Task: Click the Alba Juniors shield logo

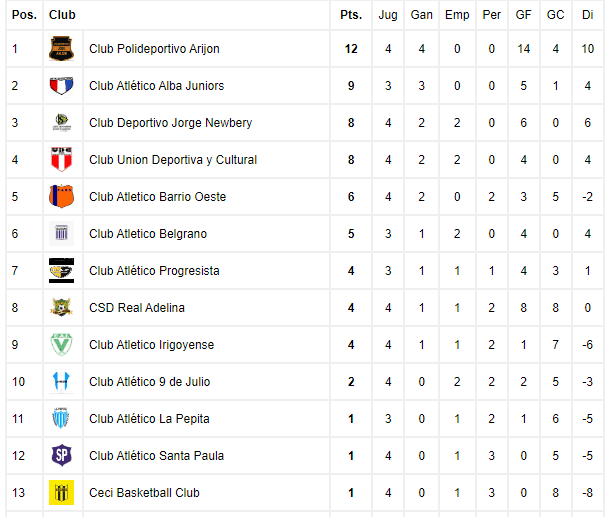Action: 61,86
